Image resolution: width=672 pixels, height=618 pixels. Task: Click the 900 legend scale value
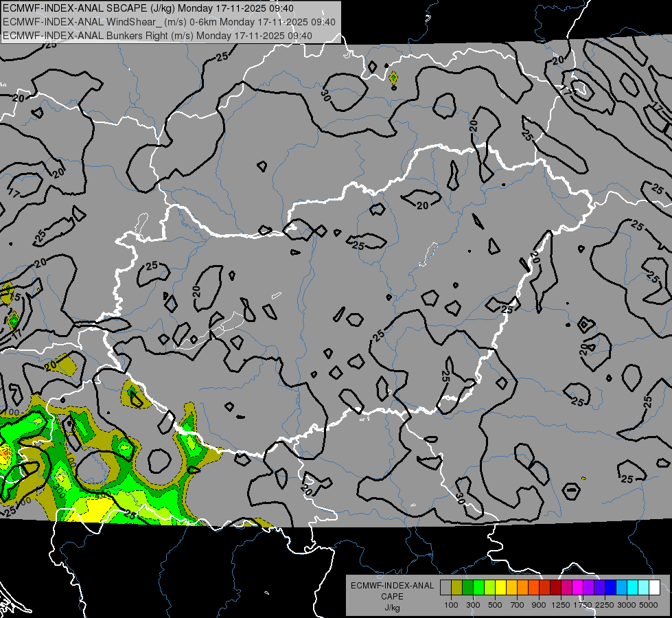click(539, 605)
